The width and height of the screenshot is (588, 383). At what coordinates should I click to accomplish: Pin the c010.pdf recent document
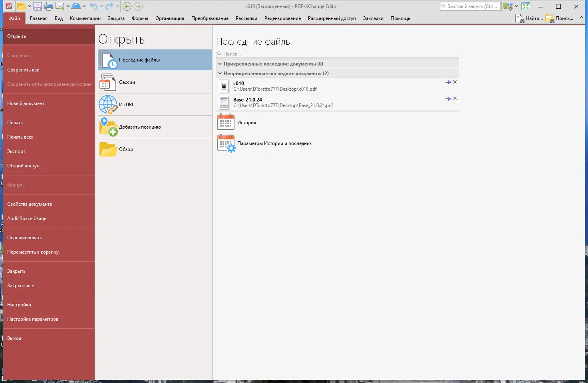[x=448, y=82]
